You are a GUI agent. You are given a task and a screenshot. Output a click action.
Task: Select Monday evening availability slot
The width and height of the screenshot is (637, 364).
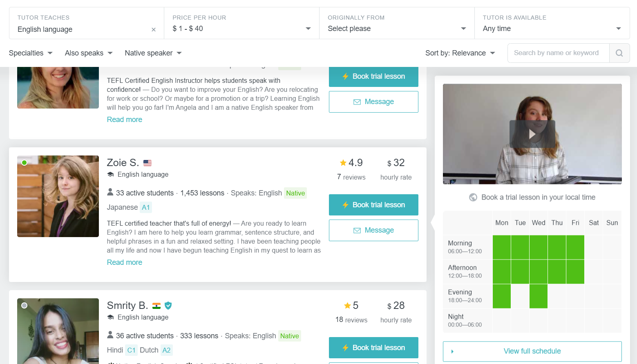502,296
